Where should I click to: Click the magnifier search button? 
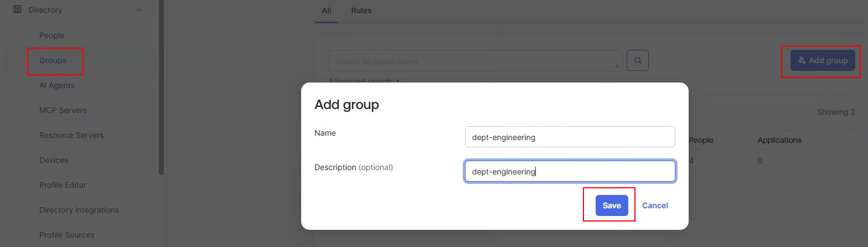click(638, 60)
